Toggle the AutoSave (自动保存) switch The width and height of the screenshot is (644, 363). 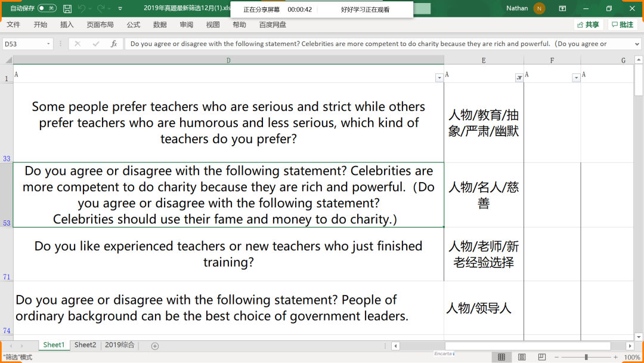pos(47,8)
